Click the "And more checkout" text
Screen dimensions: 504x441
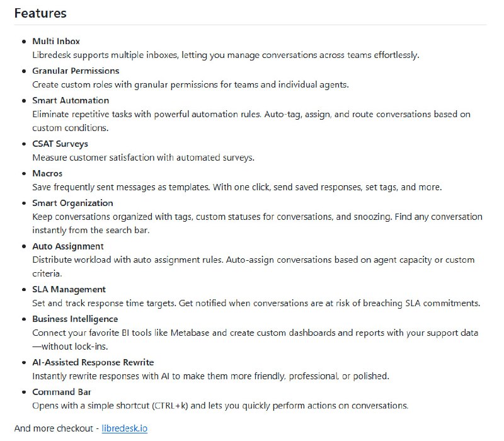(55, 428)
